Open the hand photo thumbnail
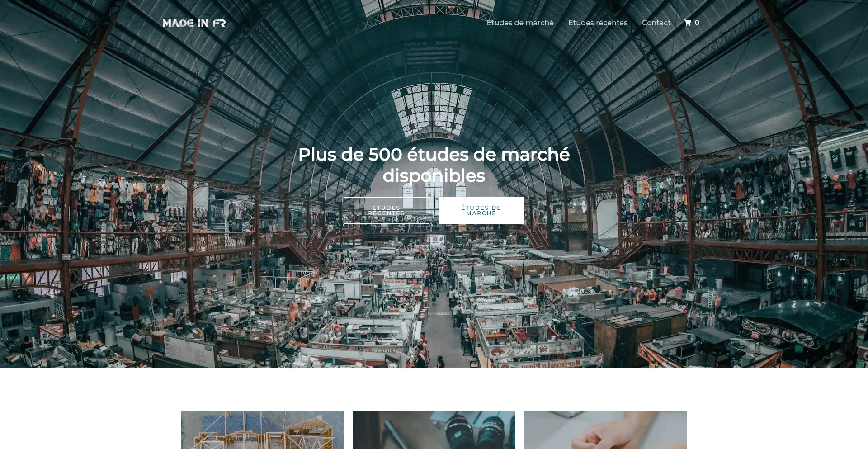The image size is (868, 449). (606, 430)
